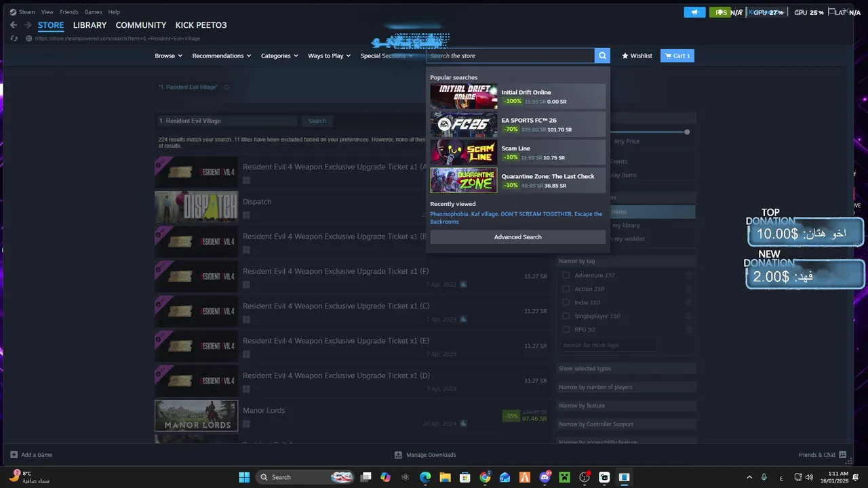The image size is (868, 488).
Task: Open OBS Studio from the taskbar
Action: (x=585, y=477)
